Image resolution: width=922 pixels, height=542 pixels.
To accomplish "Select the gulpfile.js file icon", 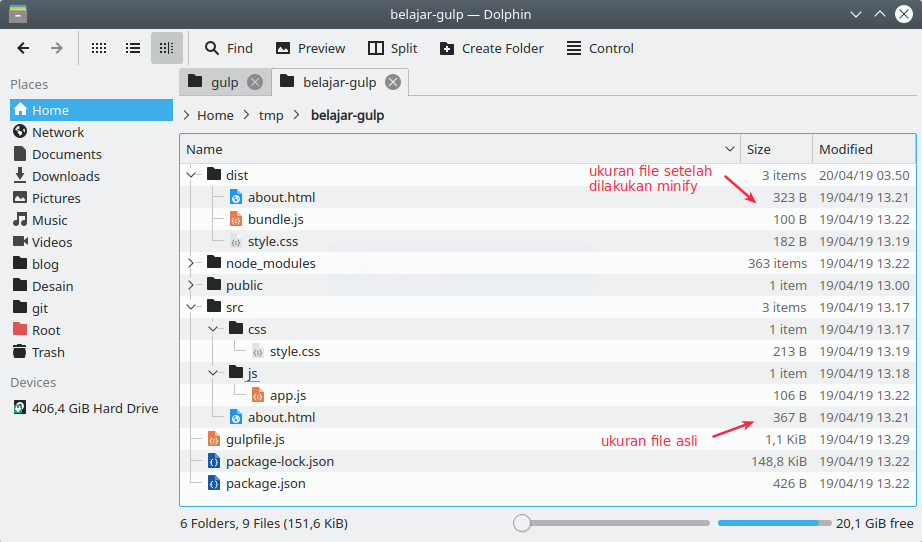I will (x=214, y=439).
